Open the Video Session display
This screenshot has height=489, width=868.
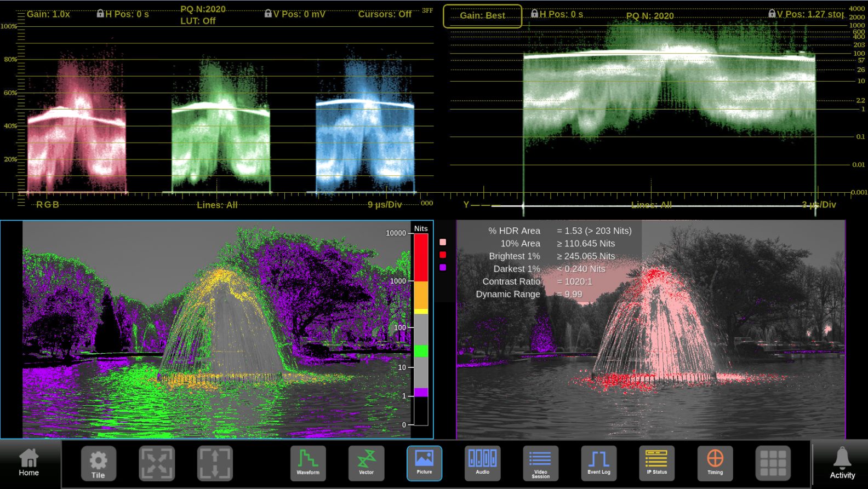click(x=540, y=463)
